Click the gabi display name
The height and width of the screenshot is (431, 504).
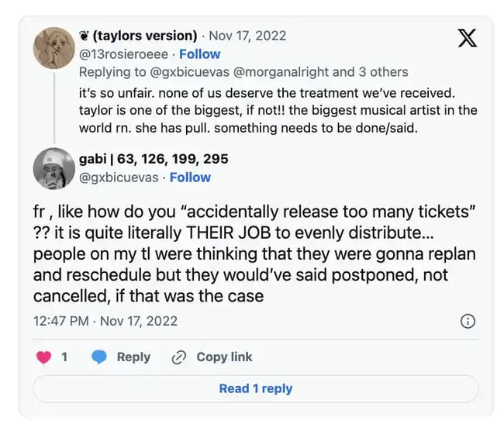point(154,159)
